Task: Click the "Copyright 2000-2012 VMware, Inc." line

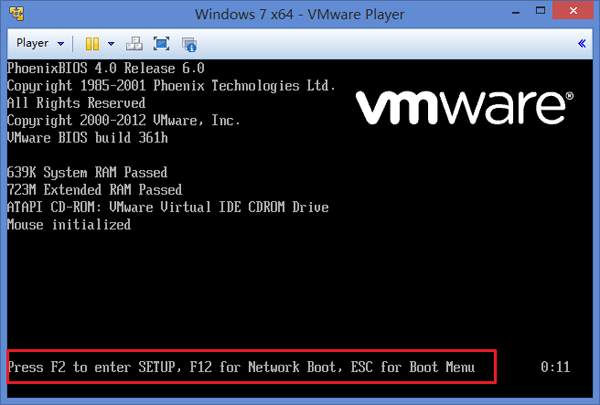Action: 124,120
